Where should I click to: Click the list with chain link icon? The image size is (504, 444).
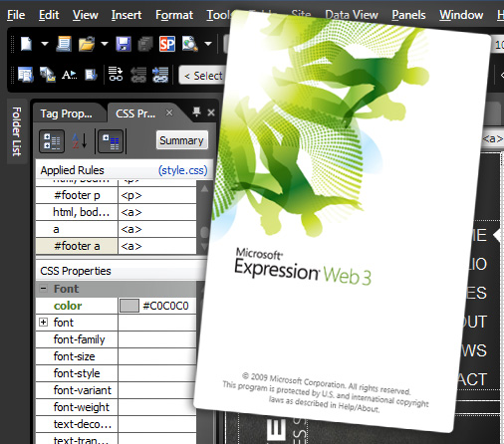[x=116, y=74]
